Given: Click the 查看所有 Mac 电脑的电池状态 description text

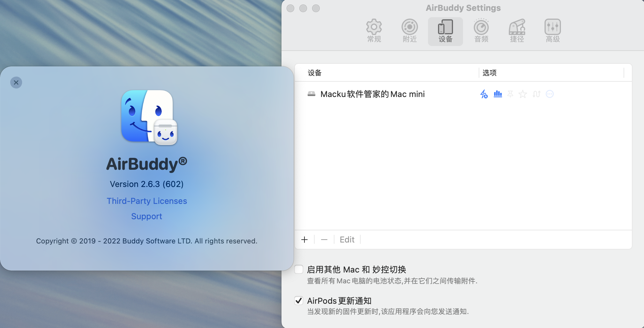Looking at the screenshot, I should [x=392, y=281].
